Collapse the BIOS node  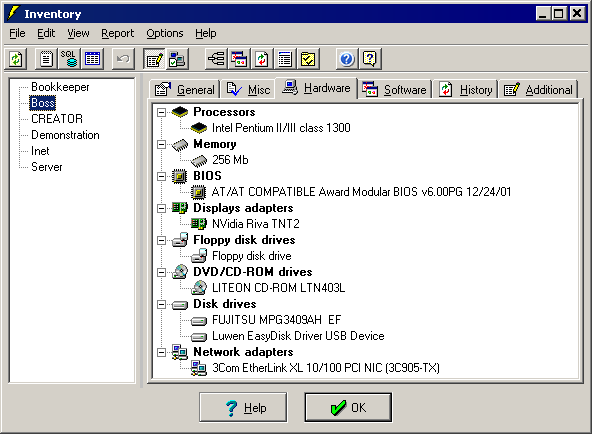[x=161, y=176]
